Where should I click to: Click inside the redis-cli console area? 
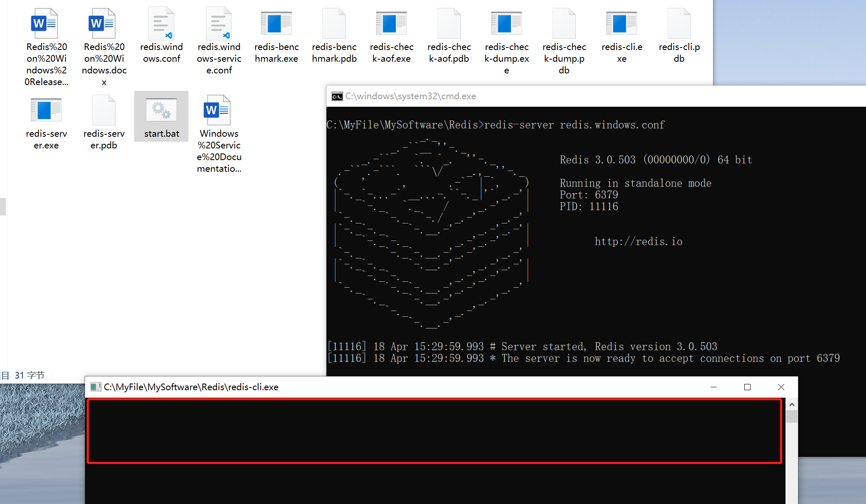[434, 431]
